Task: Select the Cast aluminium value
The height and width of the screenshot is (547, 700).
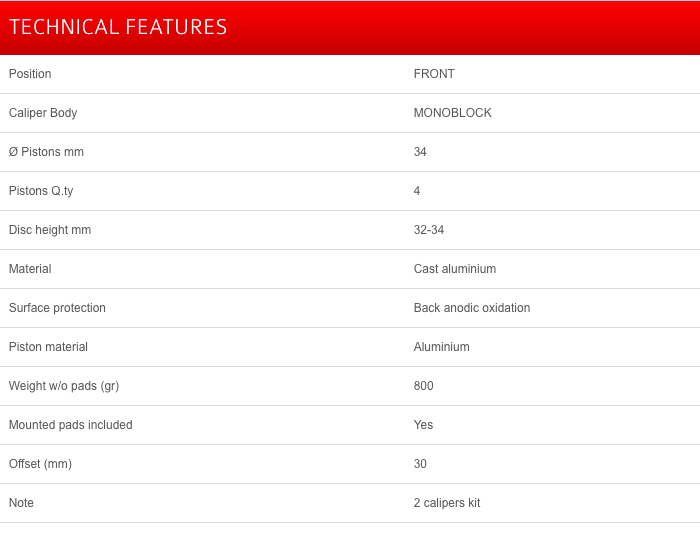Action: click(x=455, y=269)
